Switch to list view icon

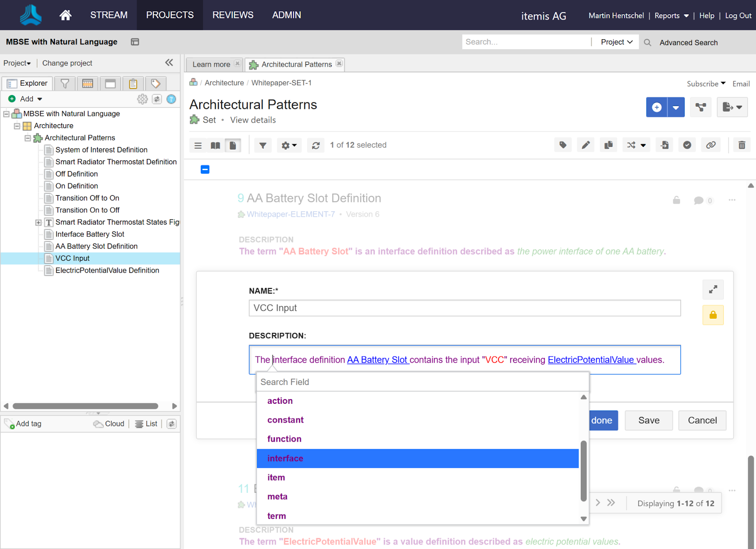pos(198,146)
